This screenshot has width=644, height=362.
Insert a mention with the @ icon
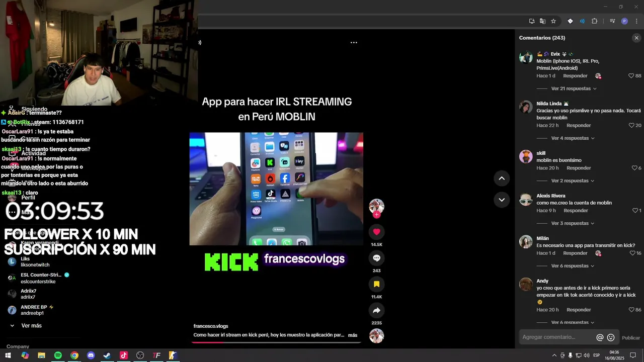(600, 337)
